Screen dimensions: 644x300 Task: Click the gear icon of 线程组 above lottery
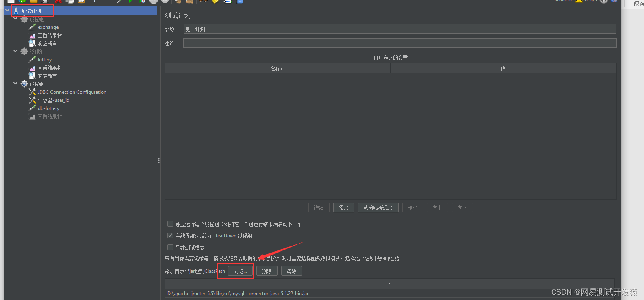[x=24, y=52]
